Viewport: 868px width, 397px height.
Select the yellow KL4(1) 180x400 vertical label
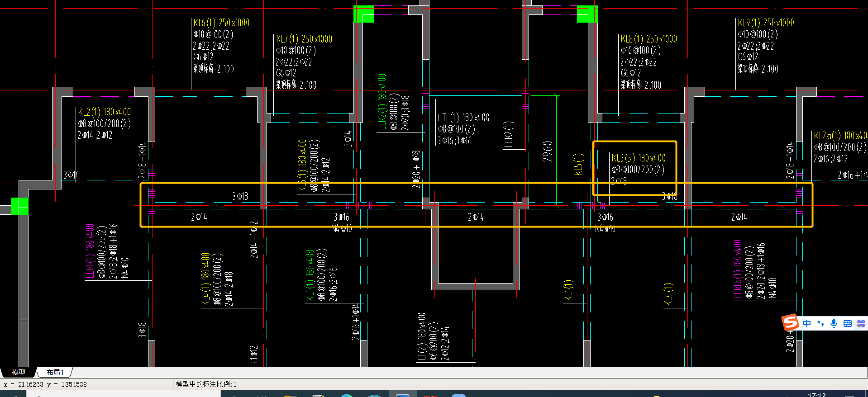[205, 279]
